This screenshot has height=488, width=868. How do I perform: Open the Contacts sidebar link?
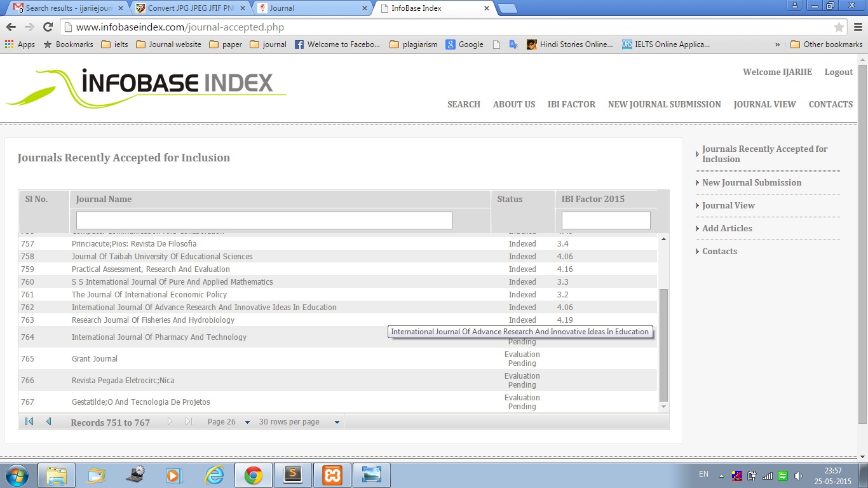(x=719, y=251)
